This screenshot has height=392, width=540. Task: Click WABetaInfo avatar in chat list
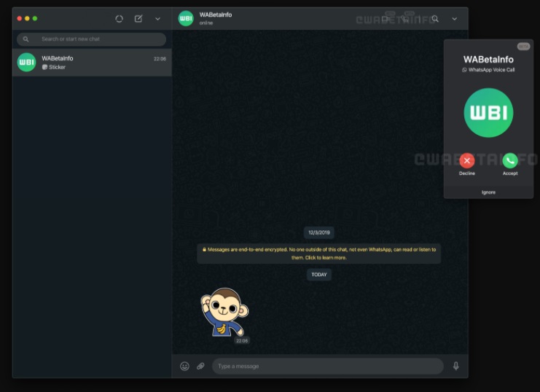(x=26, y=63)
